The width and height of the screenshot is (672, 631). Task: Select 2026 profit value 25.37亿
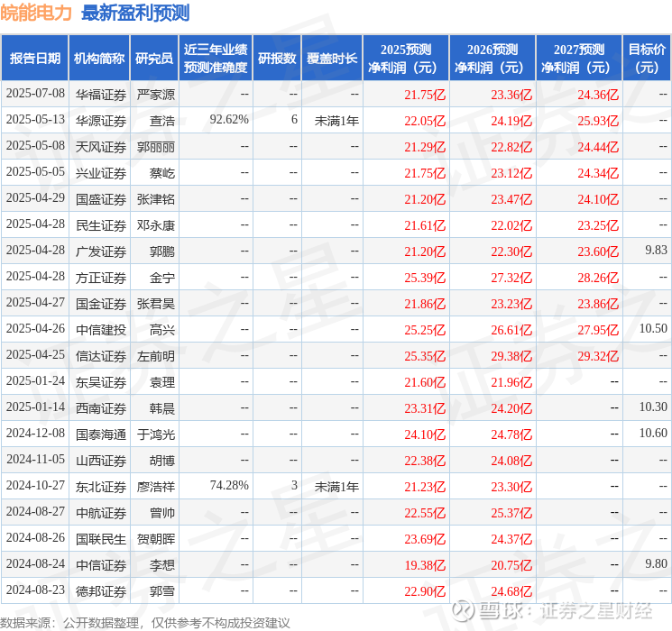[511, 513]
